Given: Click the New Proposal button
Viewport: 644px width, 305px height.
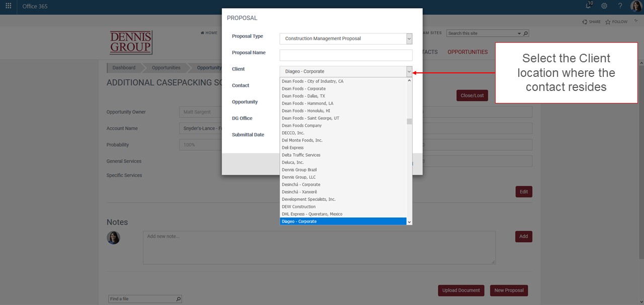Looking at the screenshot, I should tap(509, 290).
